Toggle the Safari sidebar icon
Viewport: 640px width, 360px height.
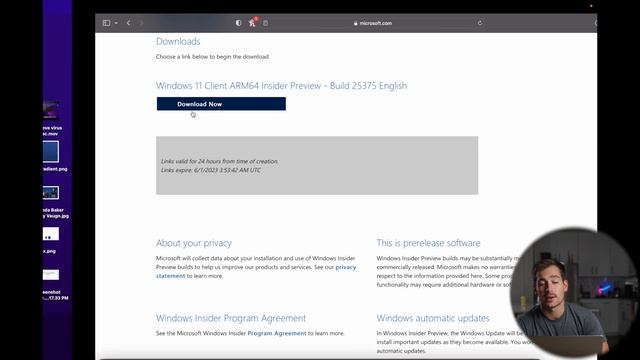[107, 23]
